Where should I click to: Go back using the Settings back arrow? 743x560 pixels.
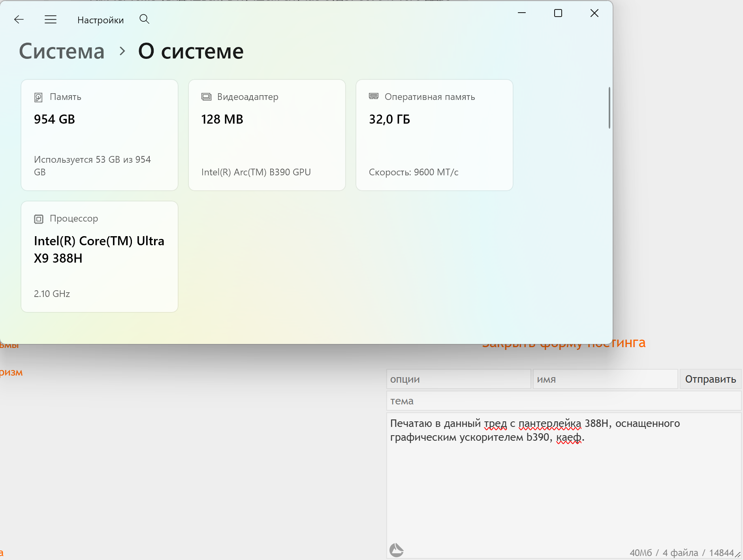(x=19, y=19)
